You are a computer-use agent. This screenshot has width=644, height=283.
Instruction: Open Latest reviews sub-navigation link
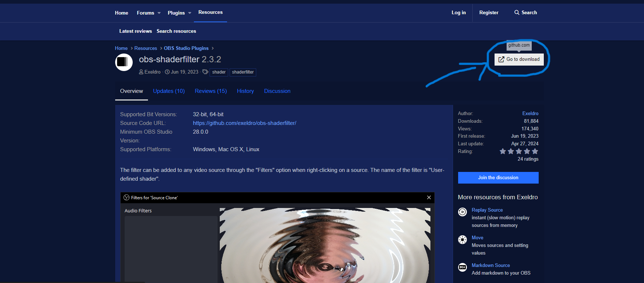click(136, 31)
